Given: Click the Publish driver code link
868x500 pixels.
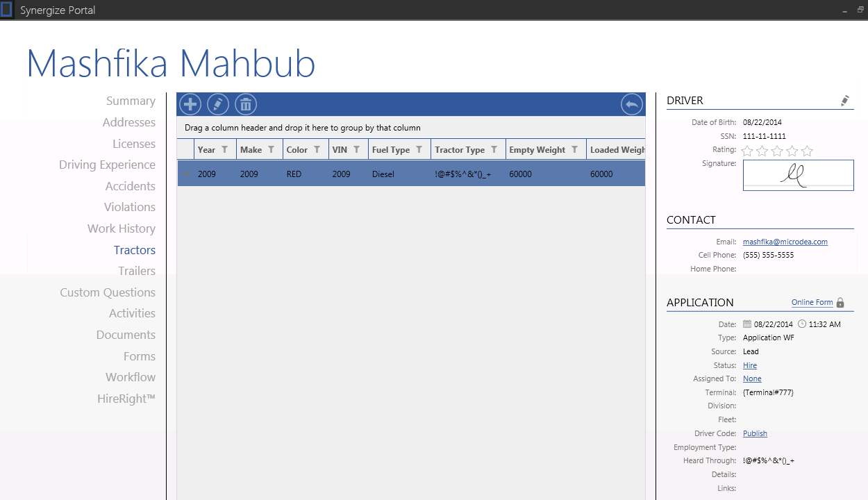Looking at the screenshot, I should [755, 433].
